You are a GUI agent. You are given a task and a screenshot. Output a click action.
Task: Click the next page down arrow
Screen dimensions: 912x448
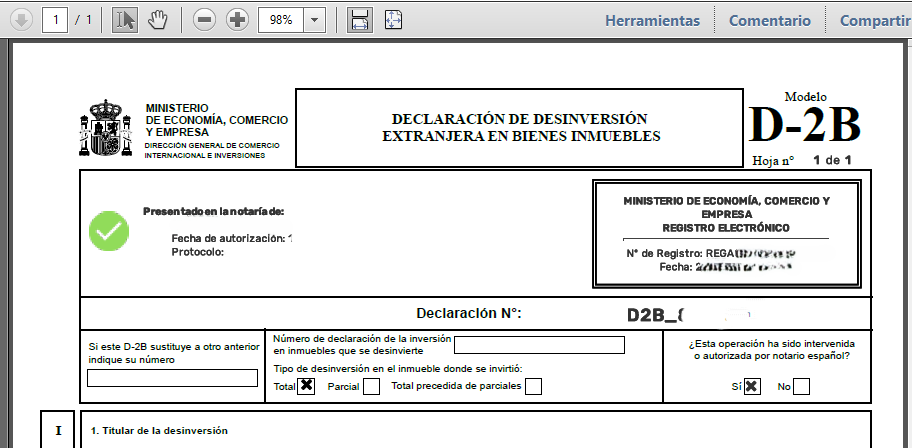point(21,20)
